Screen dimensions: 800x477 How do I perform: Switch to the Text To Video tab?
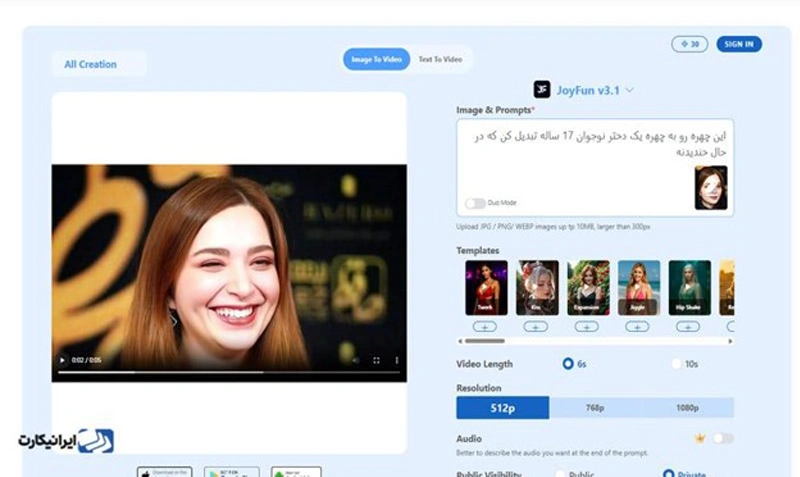pyautogui.click(x=440, y=59)
